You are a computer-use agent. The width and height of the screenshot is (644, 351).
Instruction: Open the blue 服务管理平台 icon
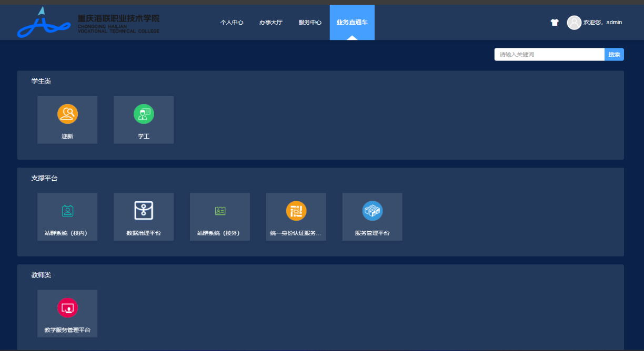click(373, 211)
